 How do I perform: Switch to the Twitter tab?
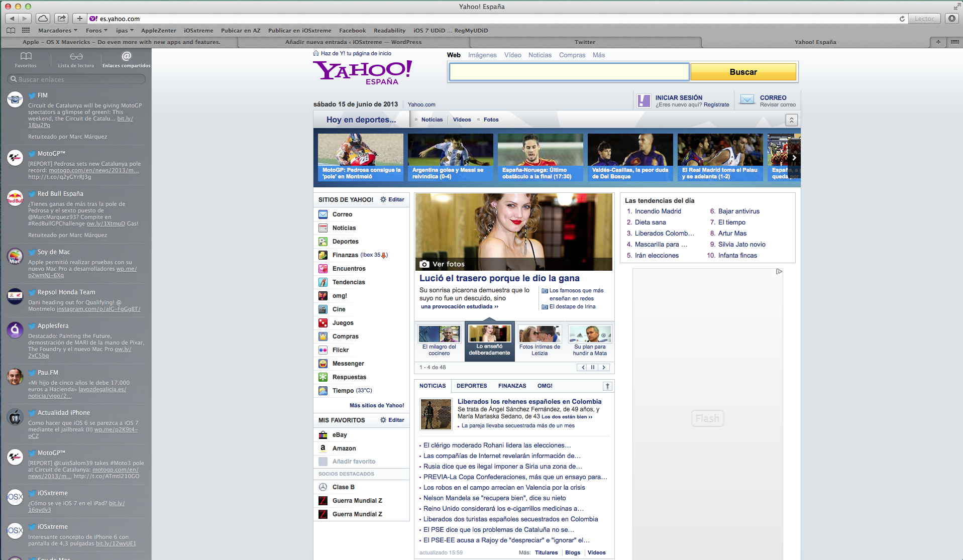pyautogui.click(x=585, y=42)
